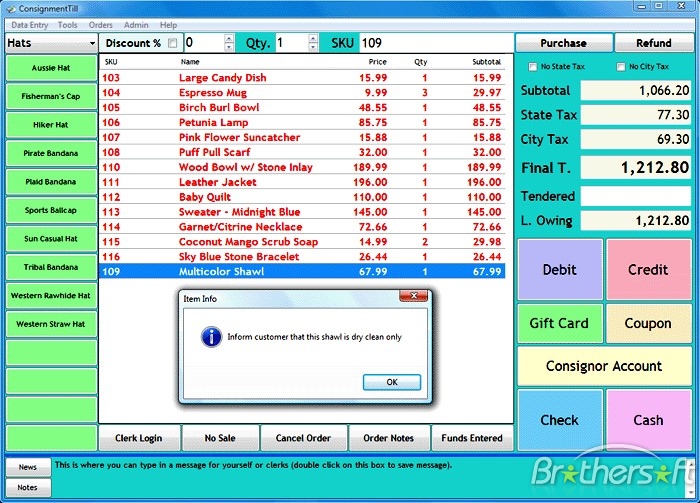Enable the No State Tax checkbox
The width and height of the screenshot is (700, 503).
tap(532, 67)
